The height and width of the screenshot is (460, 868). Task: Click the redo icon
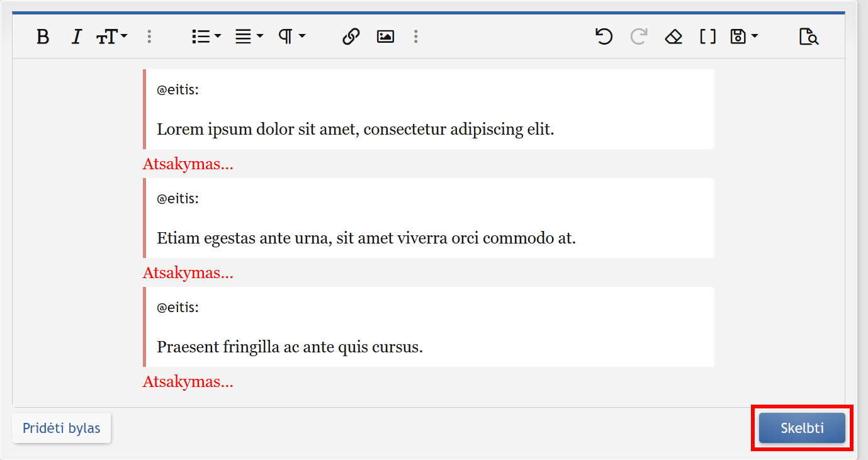(639, 37)
